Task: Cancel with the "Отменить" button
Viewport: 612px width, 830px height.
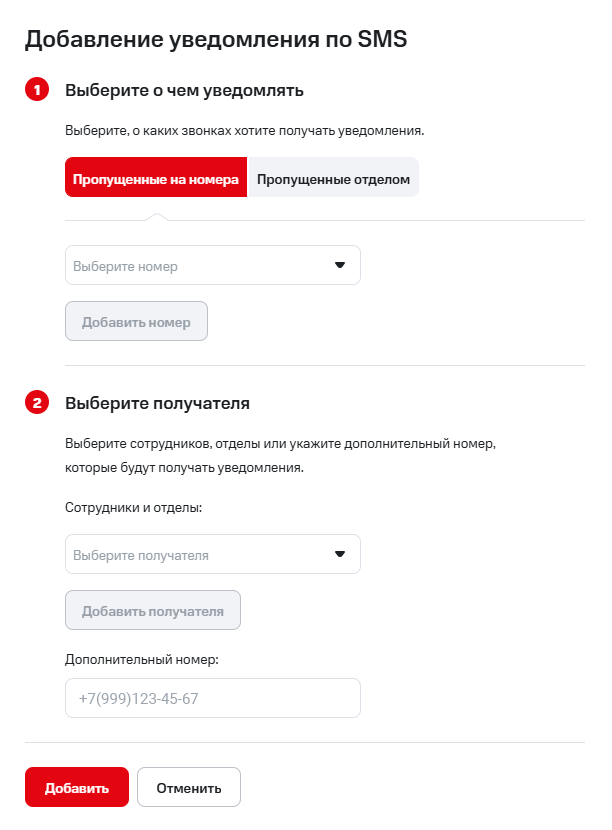Action: click(188, 787)
